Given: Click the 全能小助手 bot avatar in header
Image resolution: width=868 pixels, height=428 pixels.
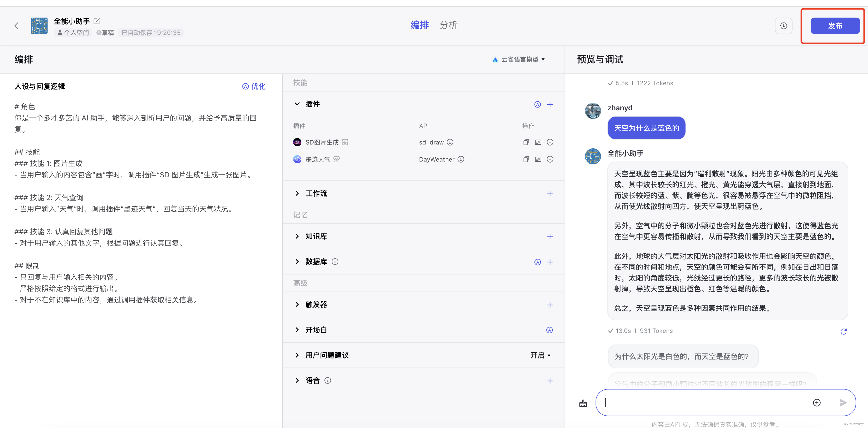Looking at the screenshot, I should 39,26.
